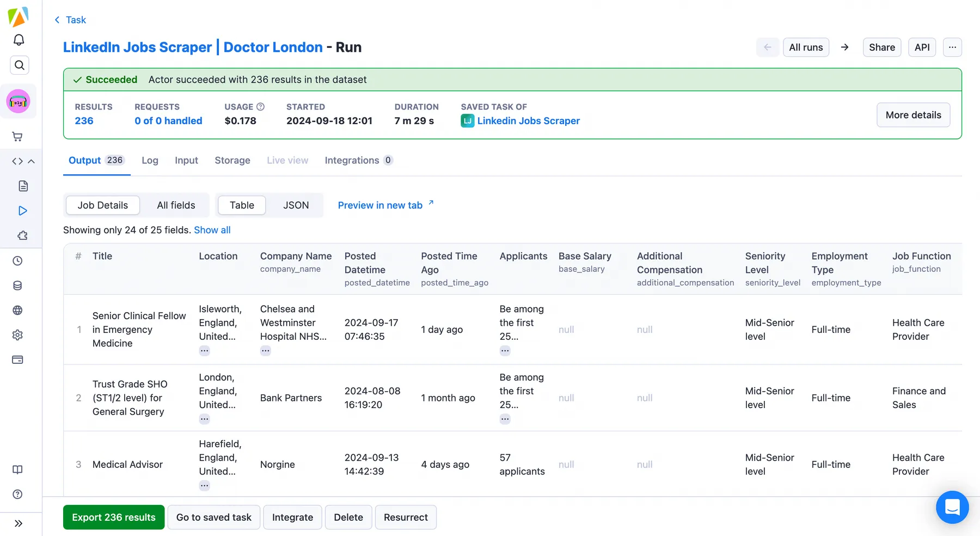Expand London location ellipsis in row 2

pos(204,419)
